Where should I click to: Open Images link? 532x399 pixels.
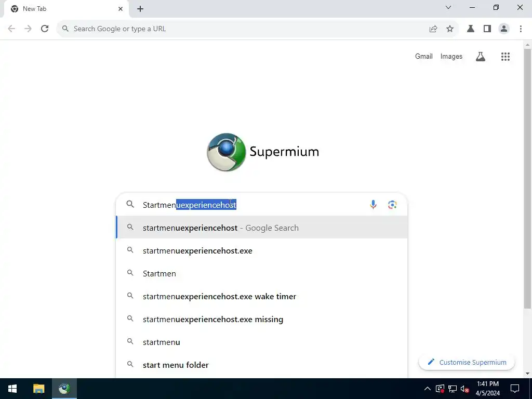(451, 56)
